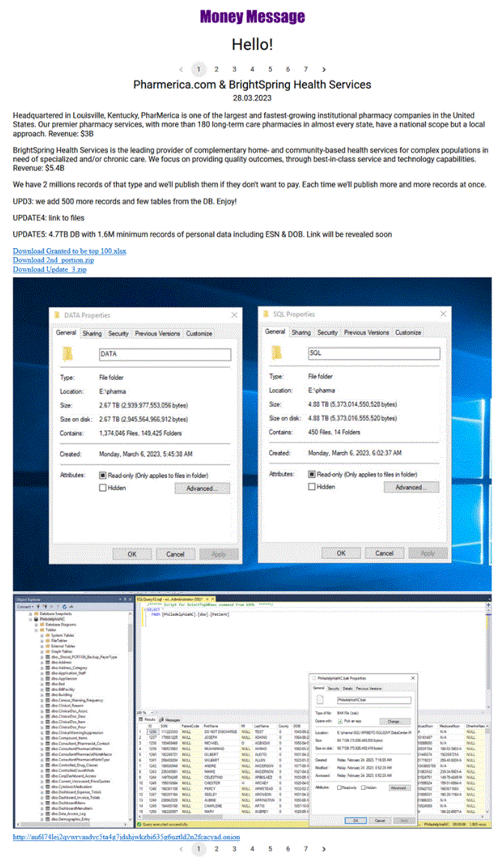Switch to Sharing tab in DATA Properties
The height and width of the screenshot is (861, 504).
(92, 333)
